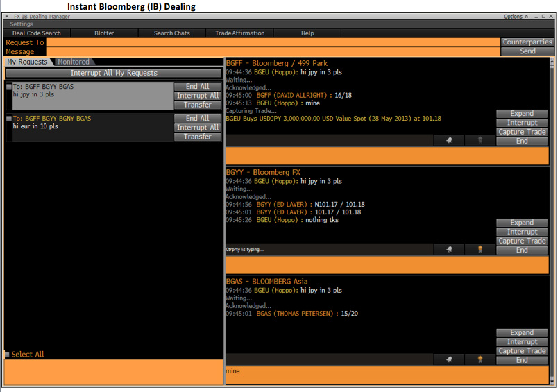Viewport: 560px width, 392px height.
Task: Tick the checkbox for the eur request
Action: tap(8, 119)
